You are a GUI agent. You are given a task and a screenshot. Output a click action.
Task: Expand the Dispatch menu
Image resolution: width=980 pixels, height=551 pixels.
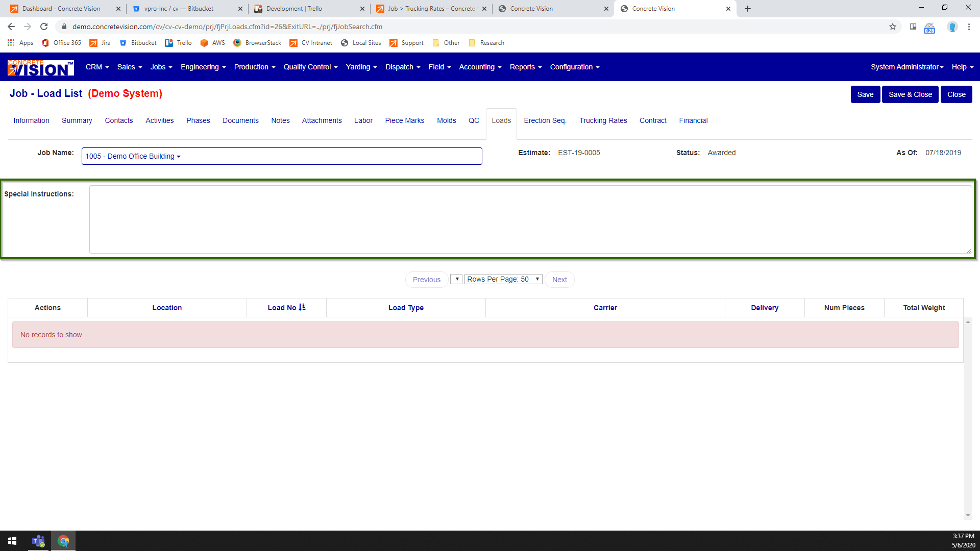403,67
